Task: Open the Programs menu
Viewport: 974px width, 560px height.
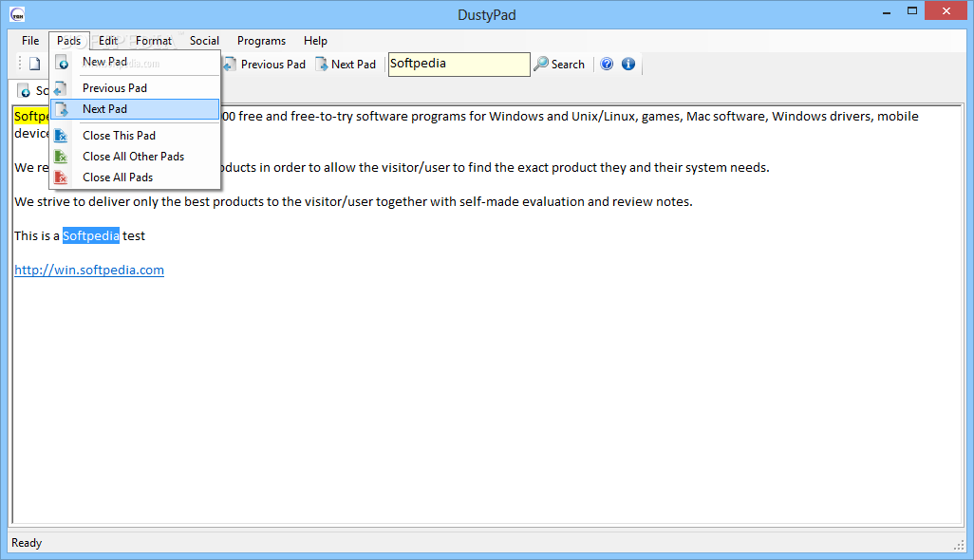Action: point(261,41)
